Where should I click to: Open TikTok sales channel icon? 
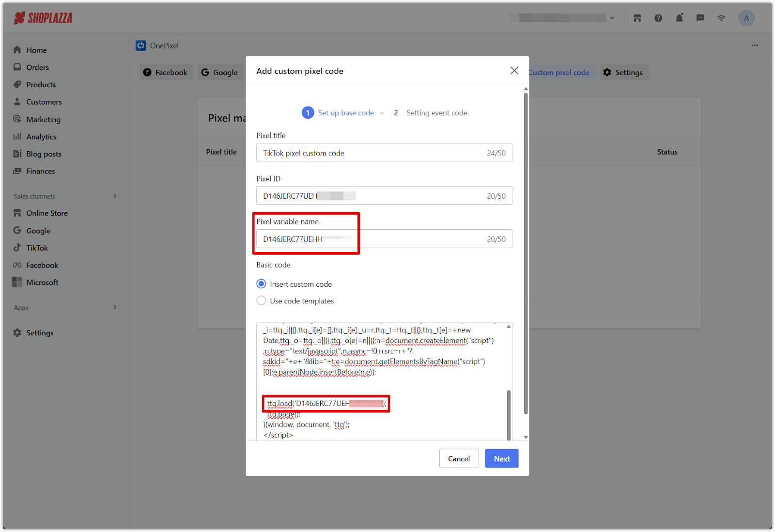(x=17, y=248)
